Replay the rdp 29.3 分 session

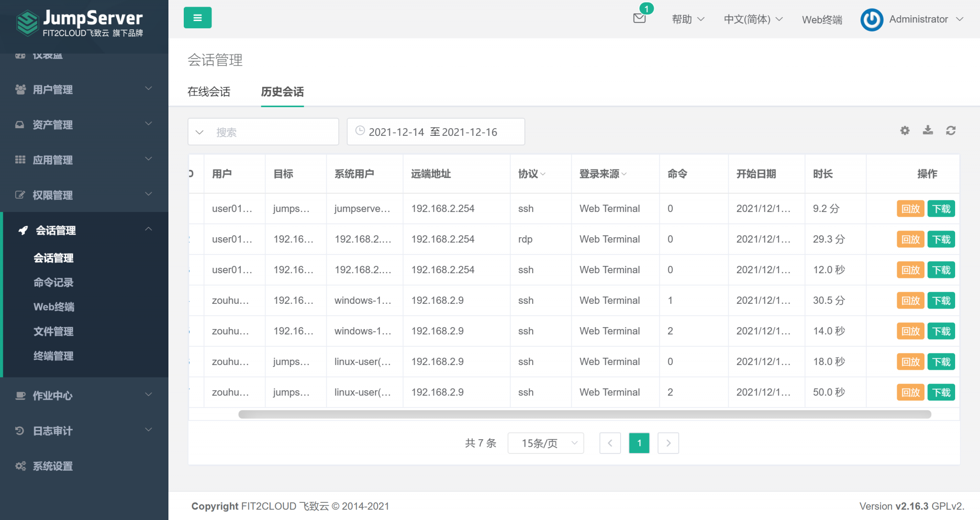click(911, 239)
